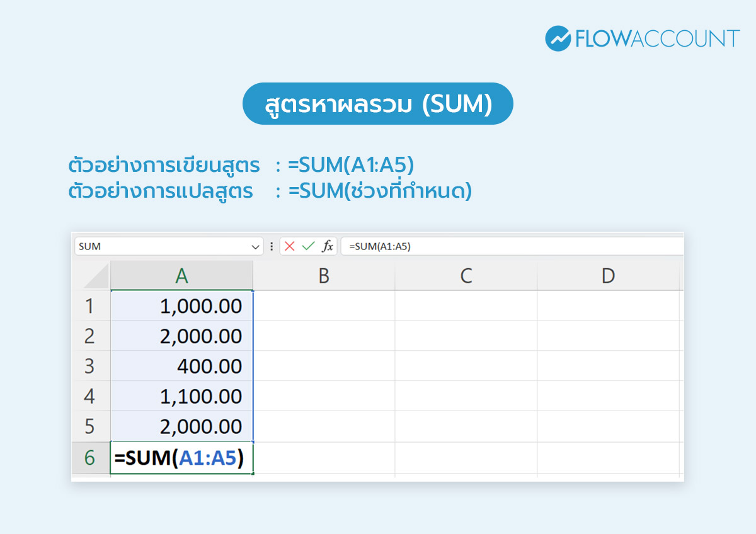Click the formula example text =SUM(A1:A5)
756x534 pixels.
click(x=353, y=165)
